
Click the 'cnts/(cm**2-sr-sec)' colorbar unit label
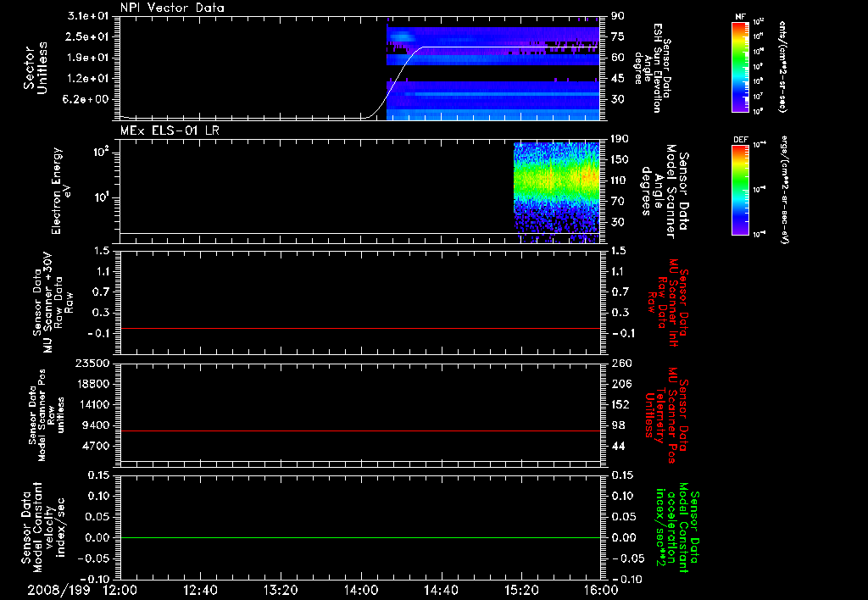[781, 66]
